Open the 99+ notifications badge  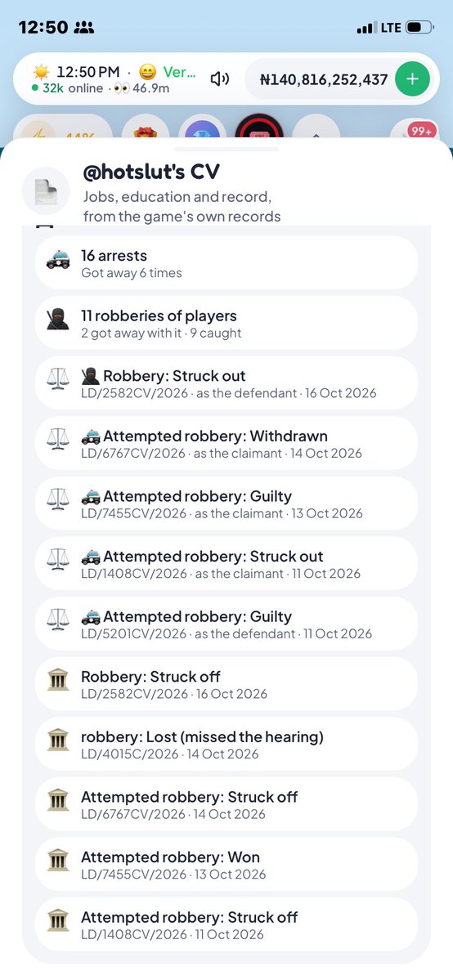click(x=422, y=131)
